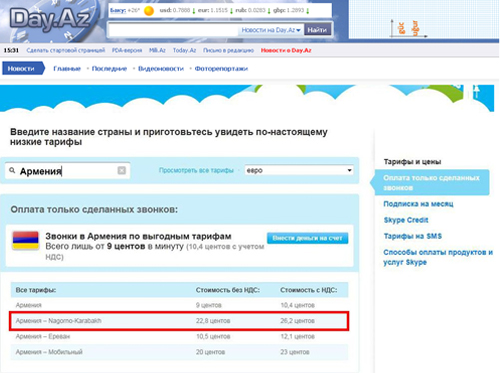Screen dimensions: 500x373
Task: Click the 20 центов price cell
Action: coord(210,352)
